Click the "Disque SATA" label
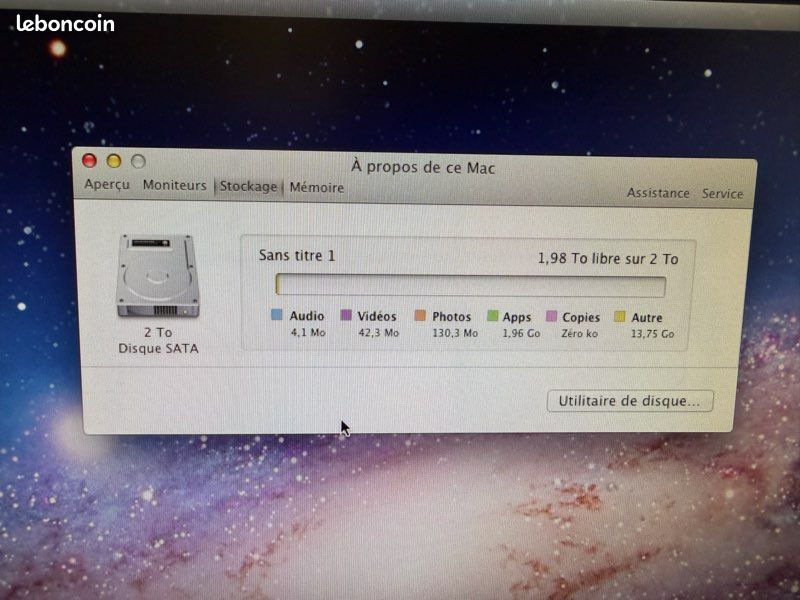The image size is (800, 600). pos(158,348)
